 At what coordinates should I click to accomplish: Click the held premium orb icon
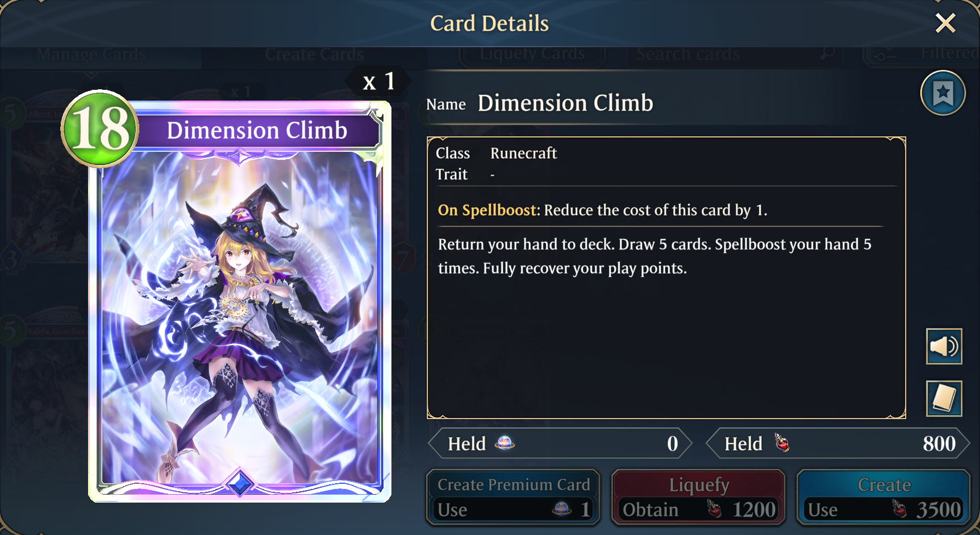[504, 443]
